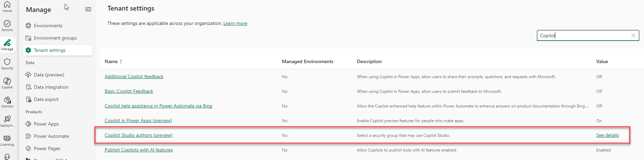This screenshot has height=160, width=644.
Task: Clear the Copilot search box
Action: coord(633,35)
